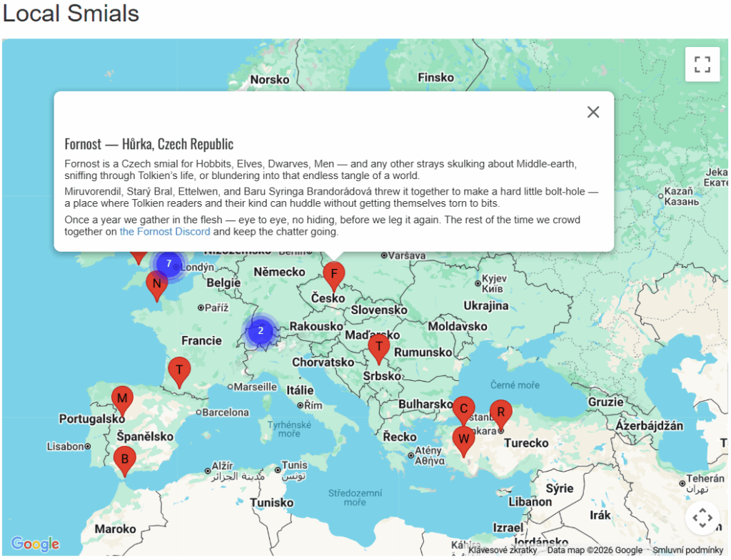731x560 pixels.
Task: Click the F marker in Česko
Action: coord(333,275)
